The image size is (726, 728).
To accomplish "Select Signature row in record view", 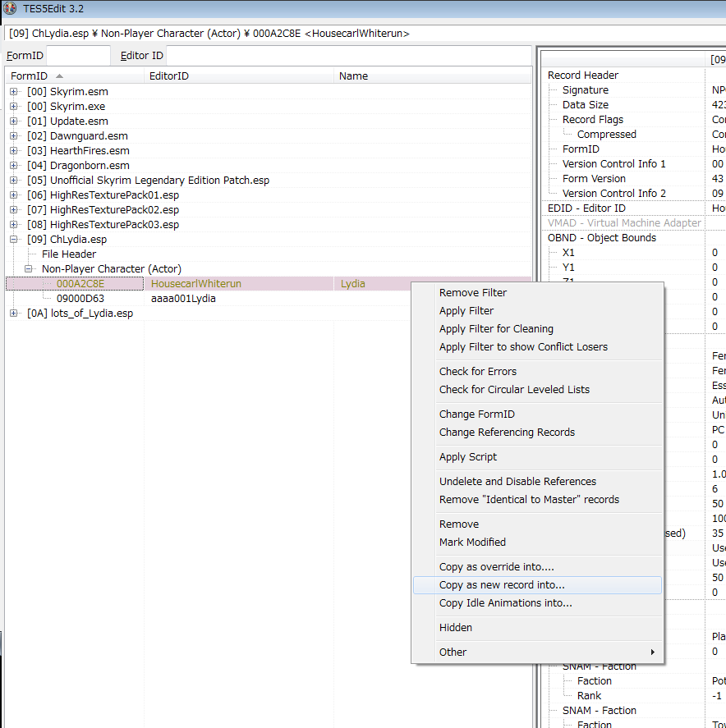I will pos(623,90).
